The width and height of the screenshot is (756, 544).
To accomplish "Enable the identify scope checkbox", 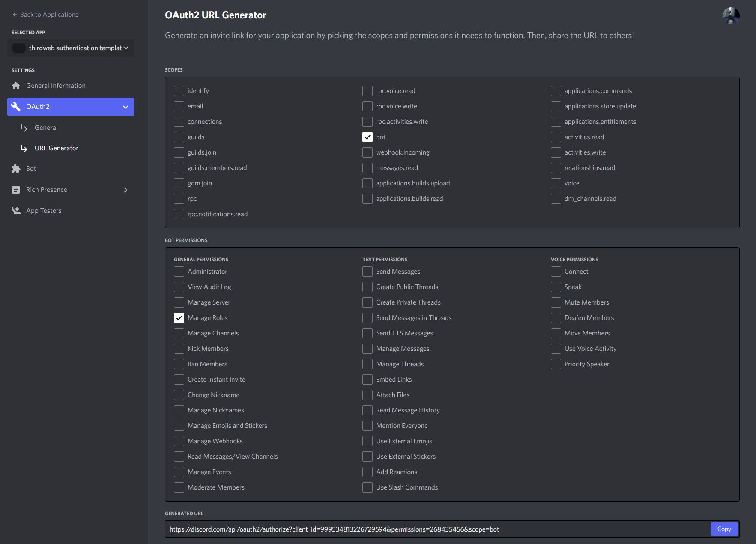I will point(179,90).
